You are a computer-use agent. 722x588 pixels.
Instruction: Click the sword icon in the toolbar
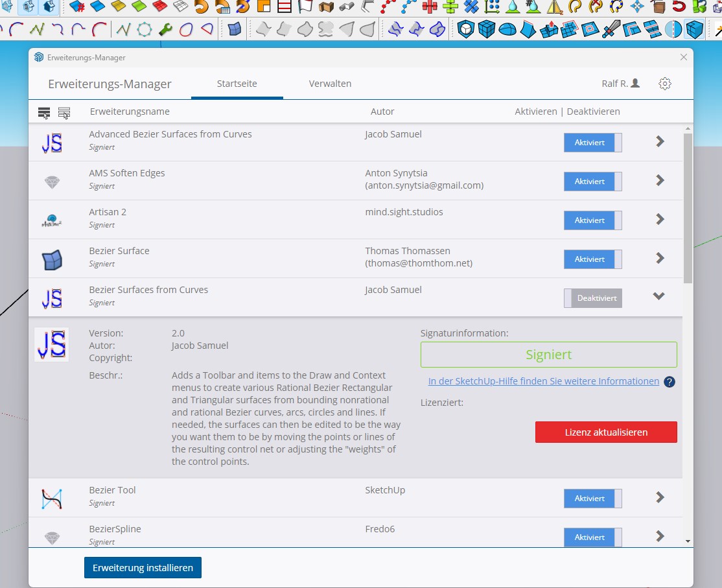tap(612, 30)
